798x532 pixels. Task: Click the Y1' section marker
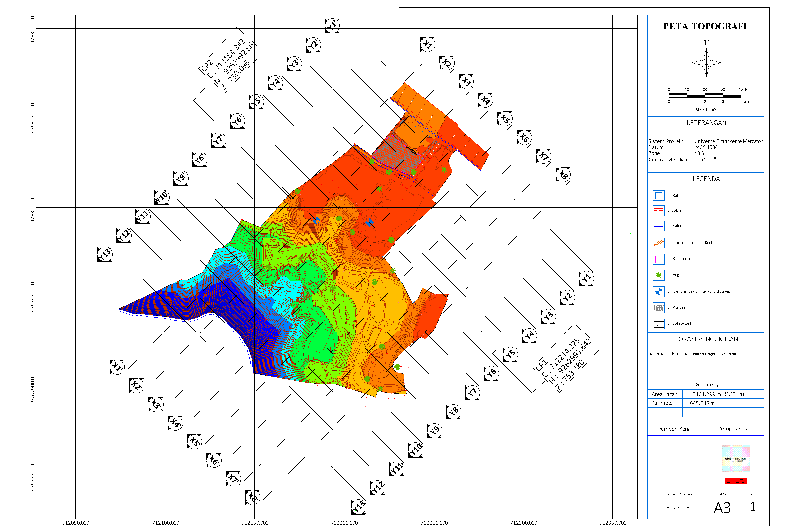coord(332,26)
